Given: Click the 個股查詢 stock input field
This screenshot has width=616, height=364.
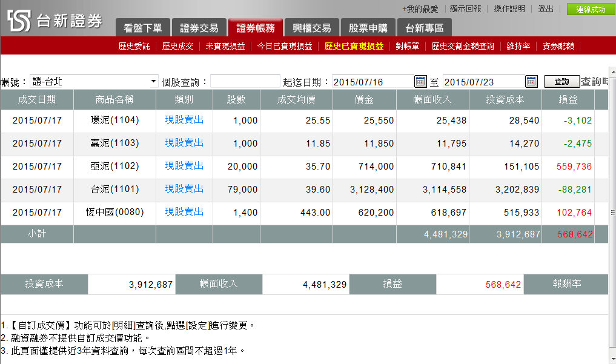Looking at the screenshot, I should [245, 81].
